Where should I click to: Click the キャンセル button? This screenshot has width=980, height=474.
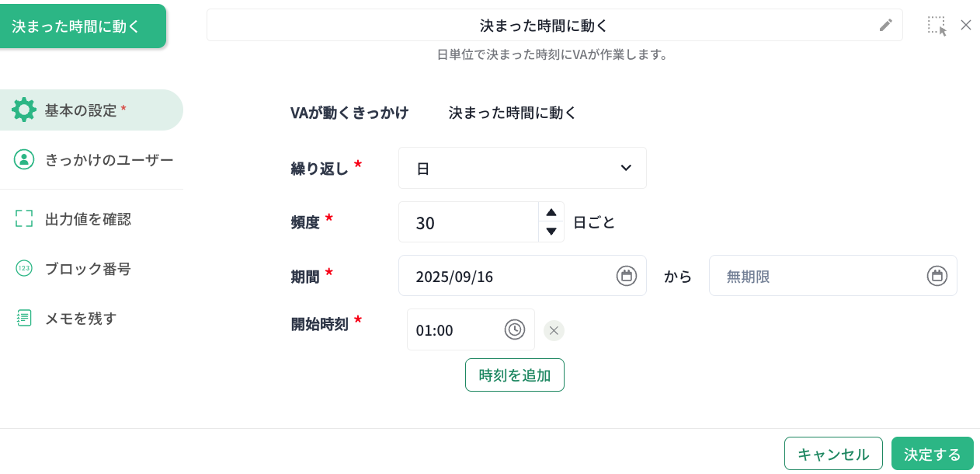[833, 454]
